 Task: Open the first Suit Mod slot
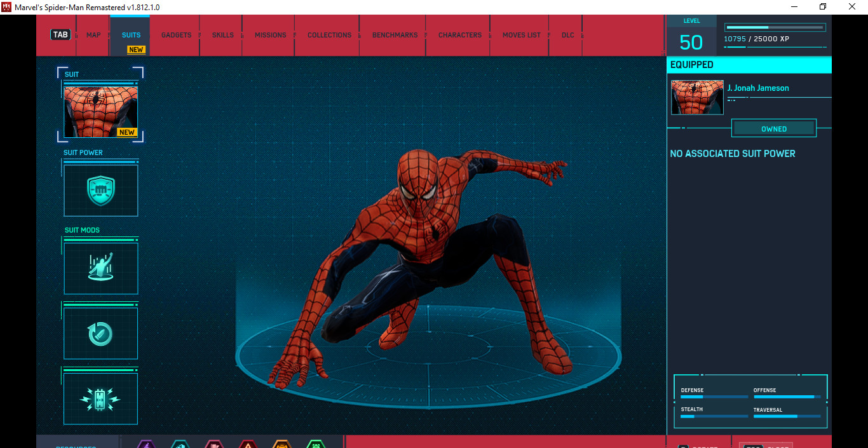pos(100,267)
